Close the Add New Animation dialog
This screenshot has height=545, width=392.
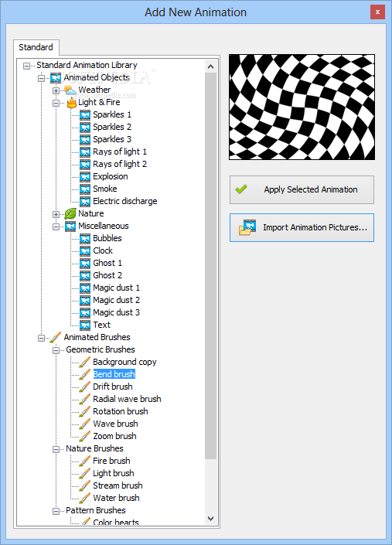pyautogui.click(x=377, y=12)
